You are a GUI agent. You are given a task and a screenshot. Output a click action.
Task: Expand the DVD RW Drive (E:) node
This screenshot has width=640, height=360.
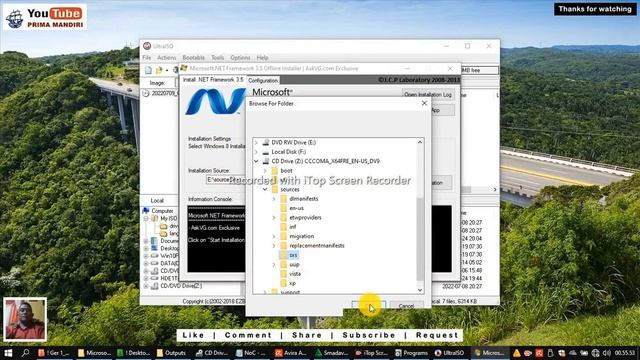(256, 142)
